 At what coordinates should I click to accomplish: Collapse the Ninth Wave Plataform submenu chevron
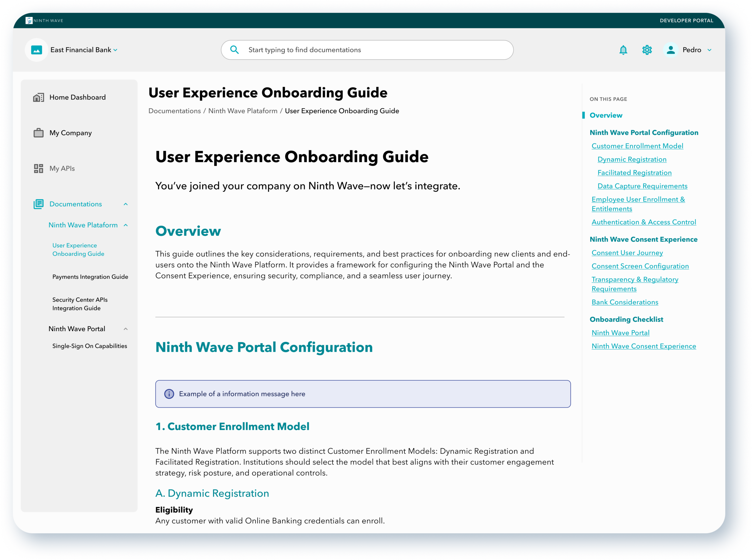point(125,225)
